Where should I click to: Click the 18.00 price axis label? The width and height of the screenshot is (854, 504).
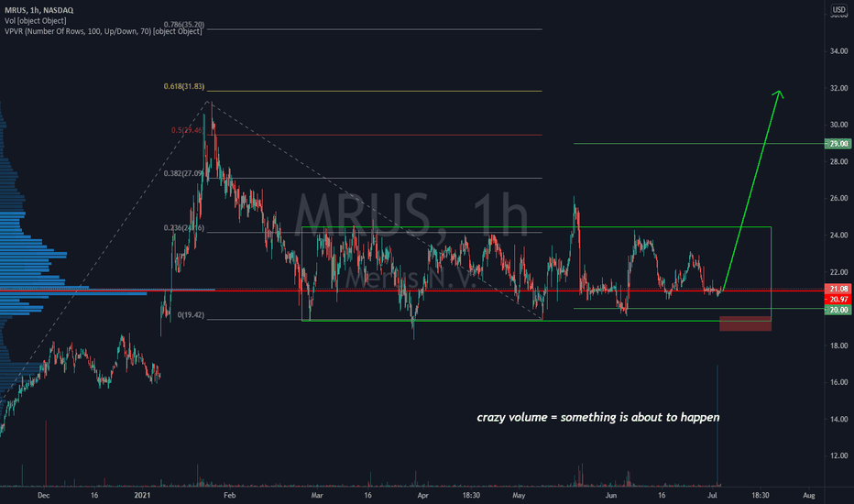point(838,345)
